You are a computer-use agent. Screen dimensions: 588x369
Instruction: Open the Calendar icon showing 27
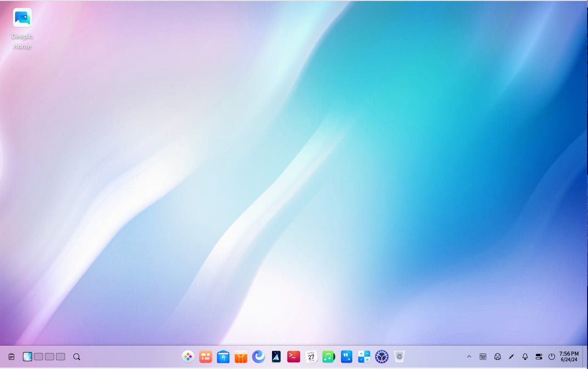[311, 357]
